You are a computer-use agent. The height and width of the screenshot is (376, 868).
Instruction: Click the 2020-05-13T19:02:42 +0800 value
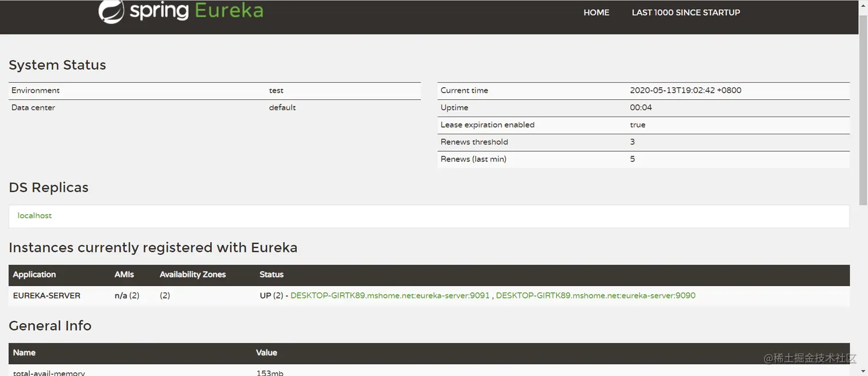coord(685,91)
